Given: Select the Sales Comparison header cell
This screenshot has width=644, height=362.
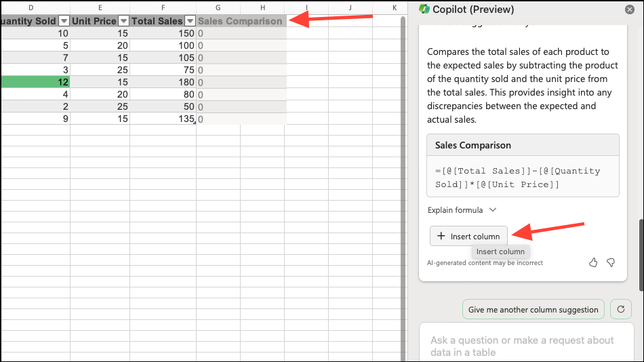Looking at the screenshot, I should (241, 21).
